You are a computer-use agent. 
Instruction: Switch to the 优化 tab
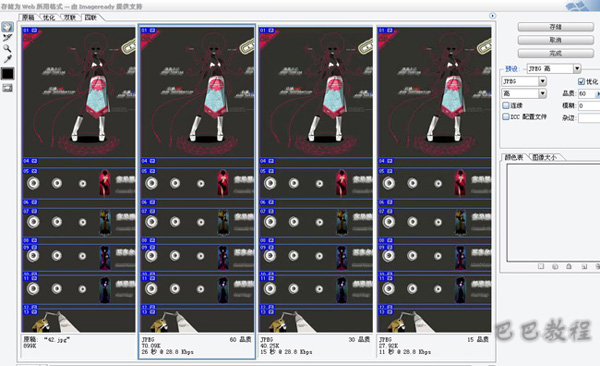point(49,18)
